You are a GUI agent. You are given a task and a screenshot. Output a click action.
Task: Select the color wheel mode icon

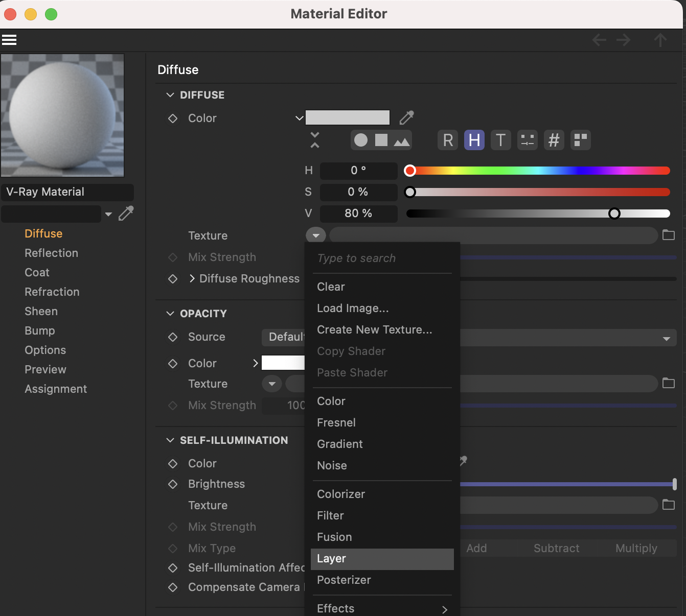[361, 140]
